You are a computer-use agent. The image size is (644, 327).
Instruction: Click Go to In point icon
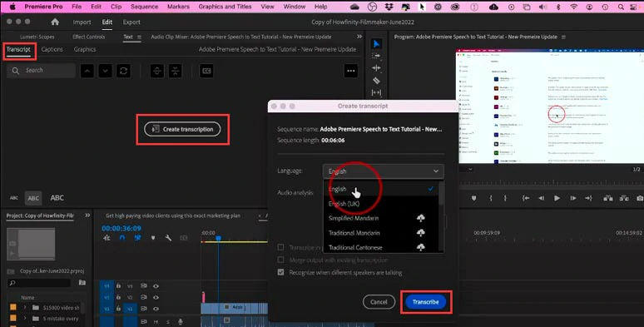click(x=526, y=198)
